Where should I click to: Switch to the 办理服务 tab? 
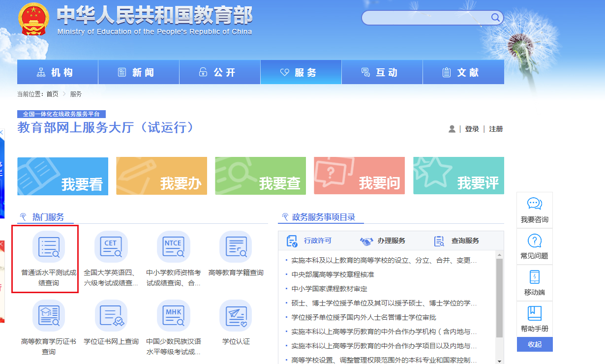(392, 241)
